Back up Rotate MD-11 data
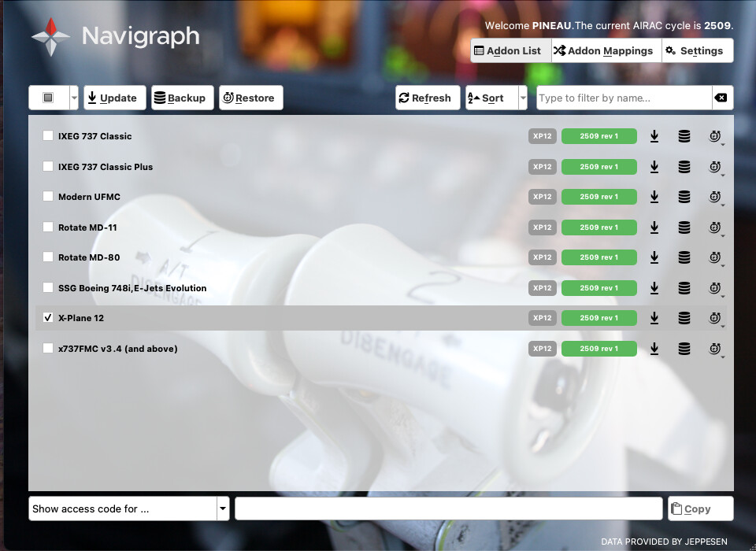The image size is (756, 551). point(684,227)
